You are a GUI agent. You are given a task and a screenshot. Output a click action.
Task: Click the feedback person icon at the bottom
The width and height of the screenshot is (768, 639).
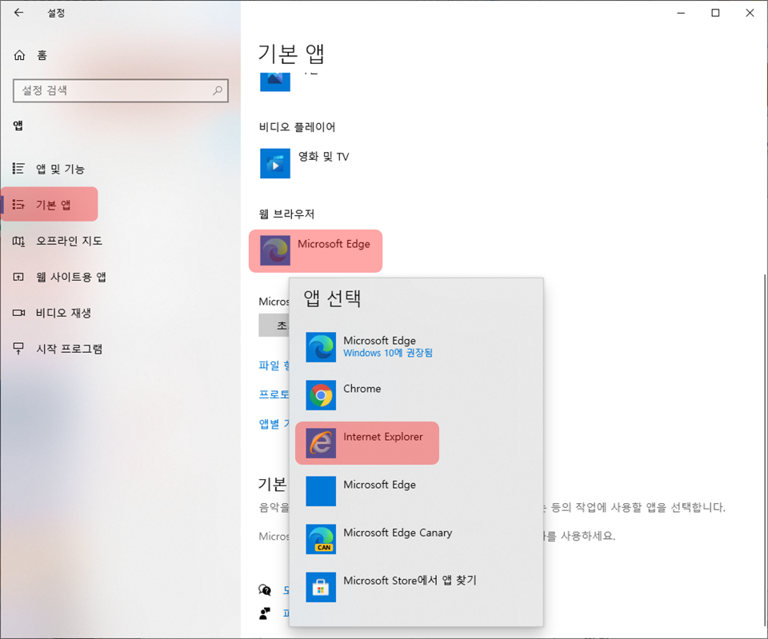(x=265, y=613)
